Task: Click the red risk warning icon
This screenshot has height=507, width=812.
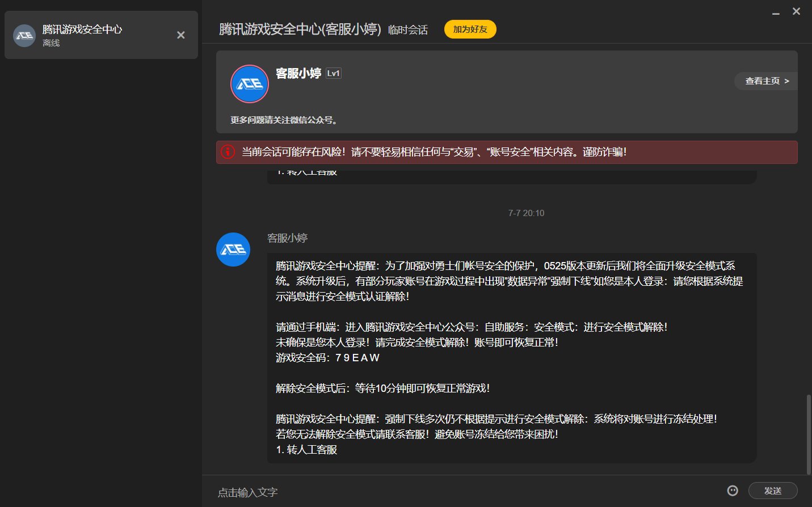Action: coord(228,152)
